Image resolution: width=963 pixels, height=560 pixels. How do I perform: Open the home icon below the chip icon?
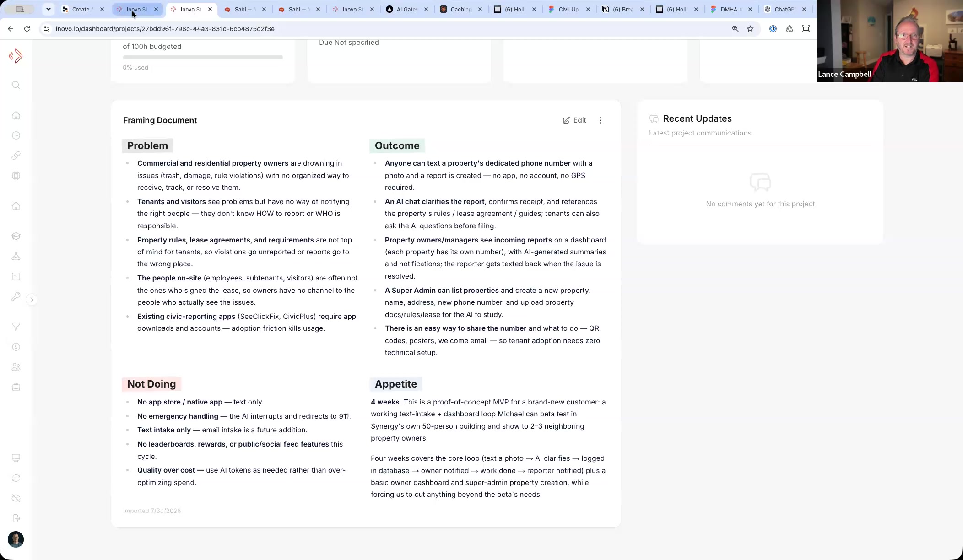coord(16,206)
